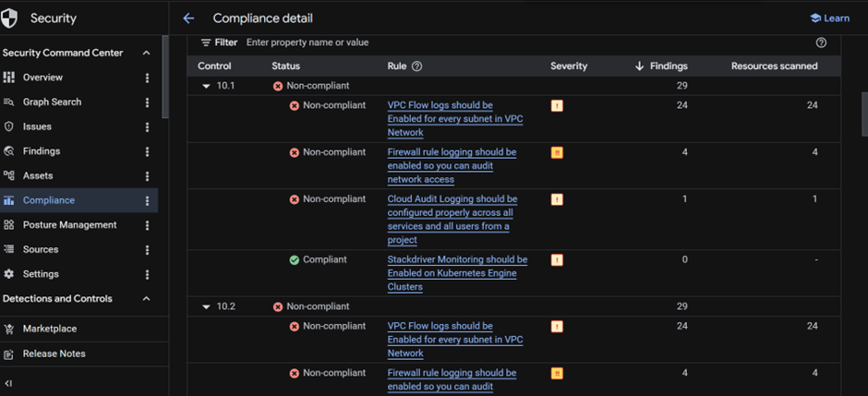Collapse control 10.2 row

[x=207, y=306]
